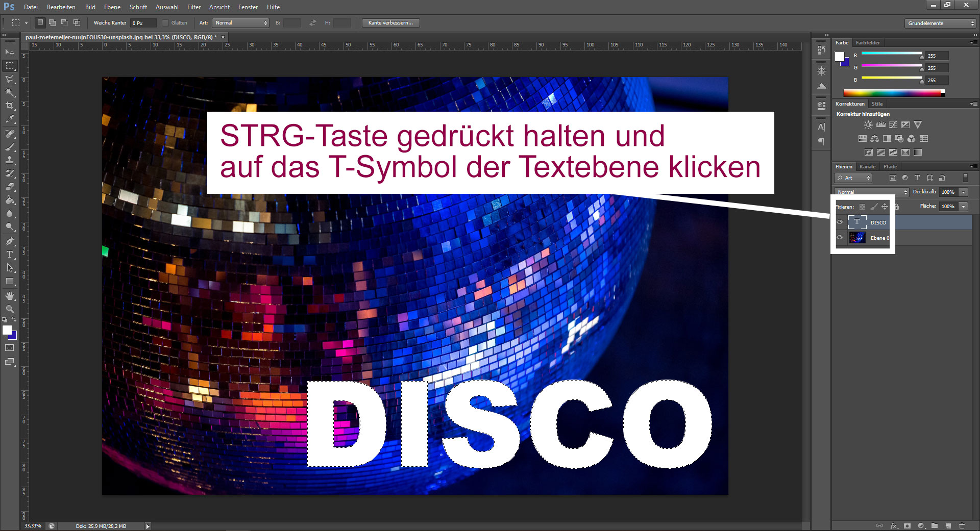Viewport: 980px width, 531px height.
Task: Select the Crop tool
Action: click(10, 106)
